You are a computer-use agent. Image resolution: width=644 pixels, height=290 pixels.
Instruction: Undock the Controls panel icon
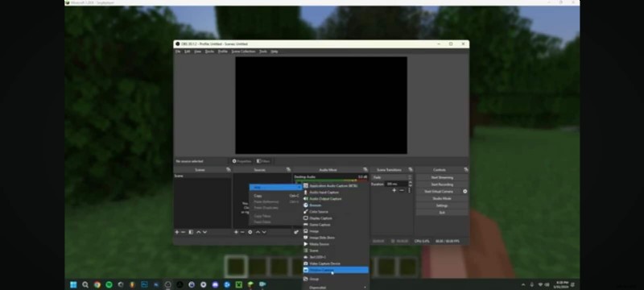tap(466, 170)
